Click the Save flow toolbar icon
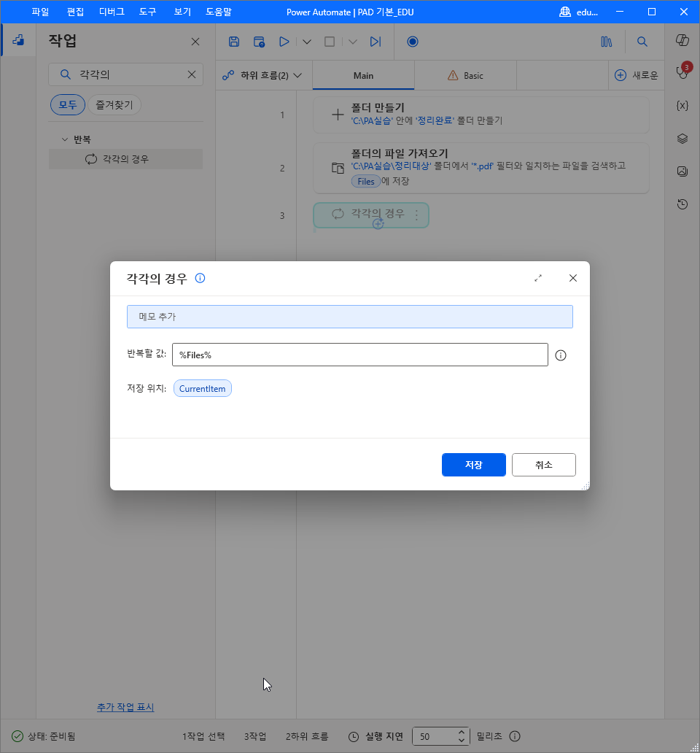Screen dimensions: 700x753 233,42
